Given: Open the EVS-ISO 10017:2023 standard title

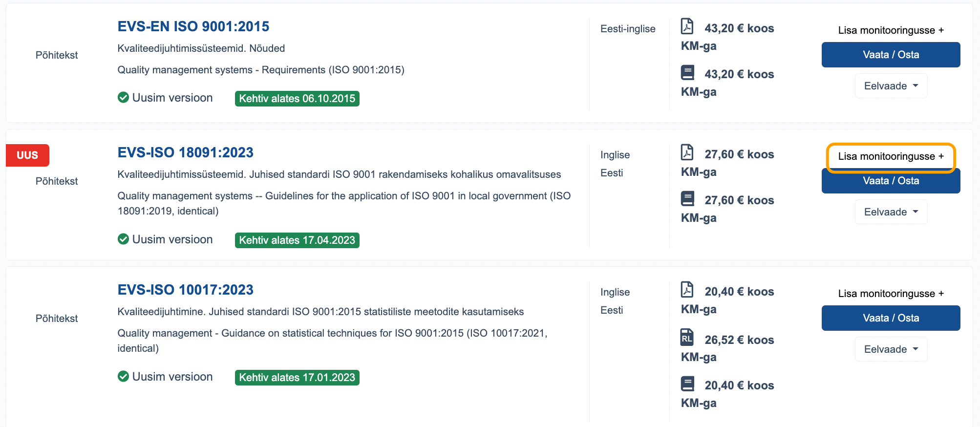Looking at the screenshot, I should coord(185,290).
